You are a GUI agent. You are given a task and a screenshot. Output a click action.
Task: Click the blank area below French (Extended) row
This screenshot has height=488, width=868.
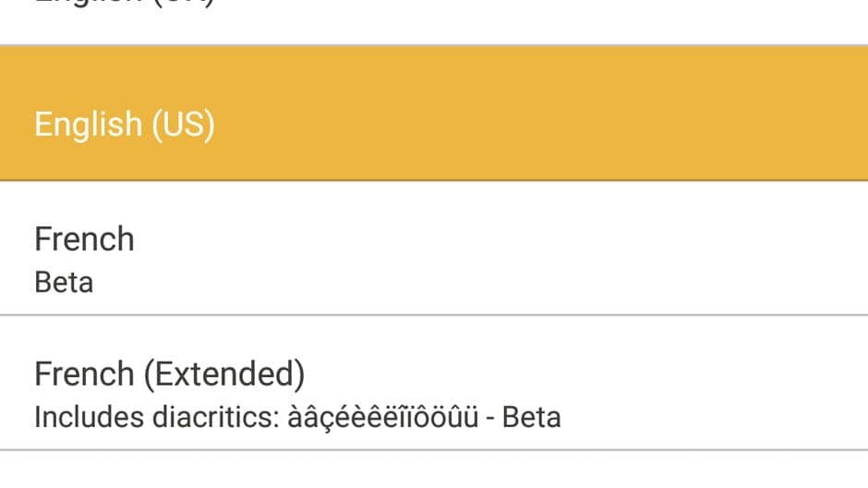tap(434, 470)
